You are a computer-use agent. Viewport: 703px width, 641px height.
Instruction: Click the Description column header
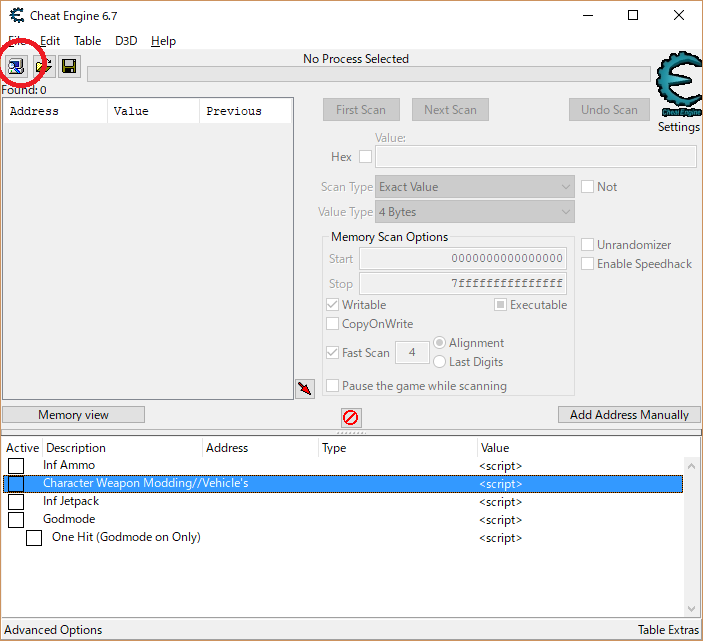coord(122,448)
